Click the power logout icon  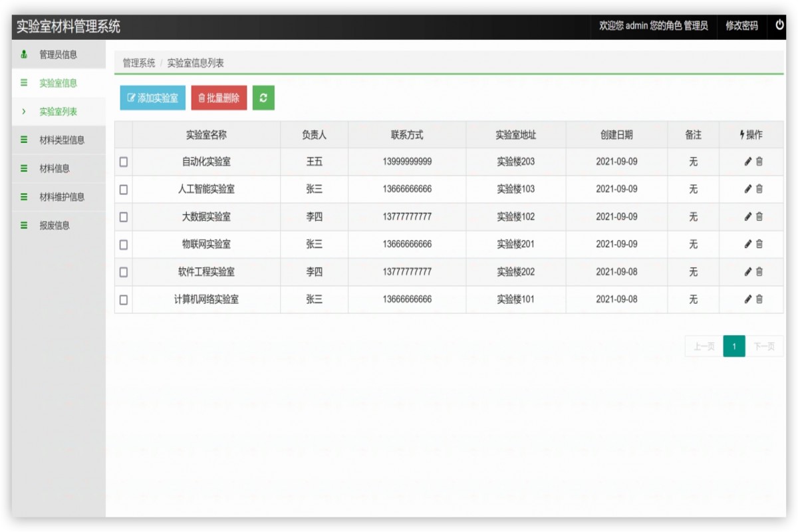(x=779, y=25)
